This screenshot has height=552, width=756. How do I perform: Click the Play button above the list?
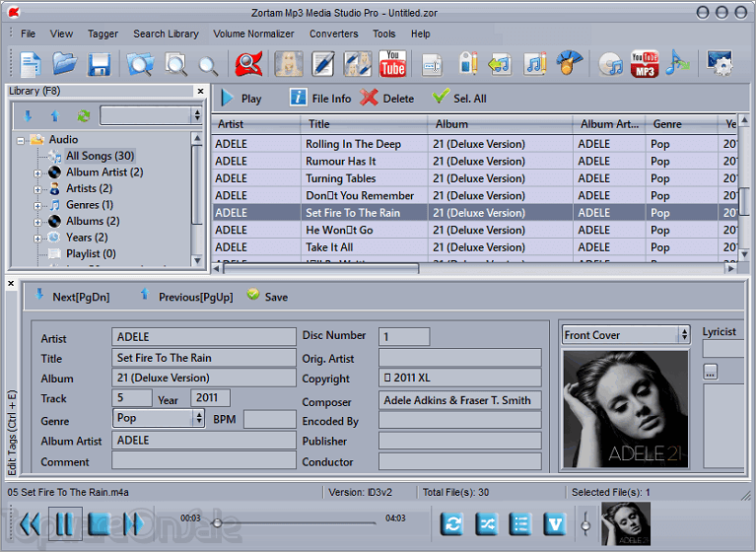tap(241, 99)
